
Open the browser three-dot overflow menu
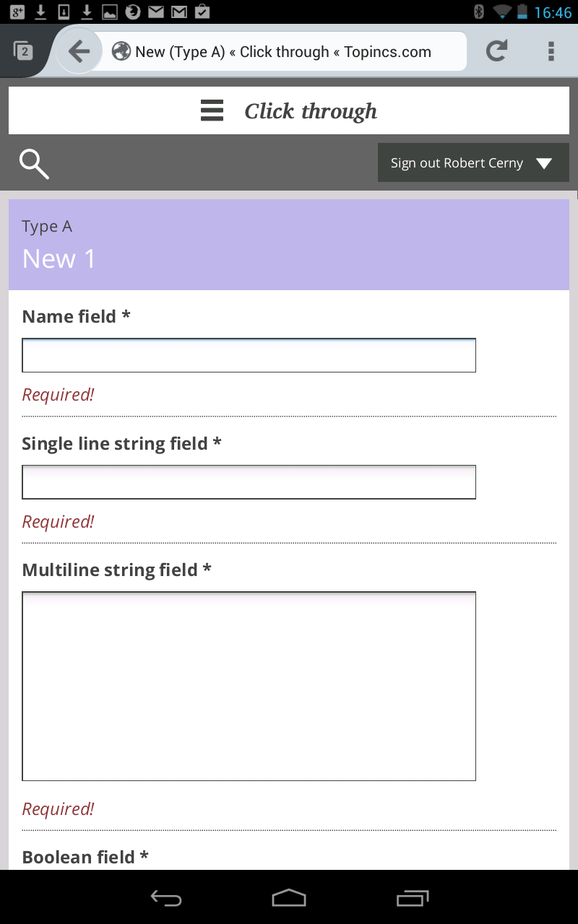click(x=551, y=51)
